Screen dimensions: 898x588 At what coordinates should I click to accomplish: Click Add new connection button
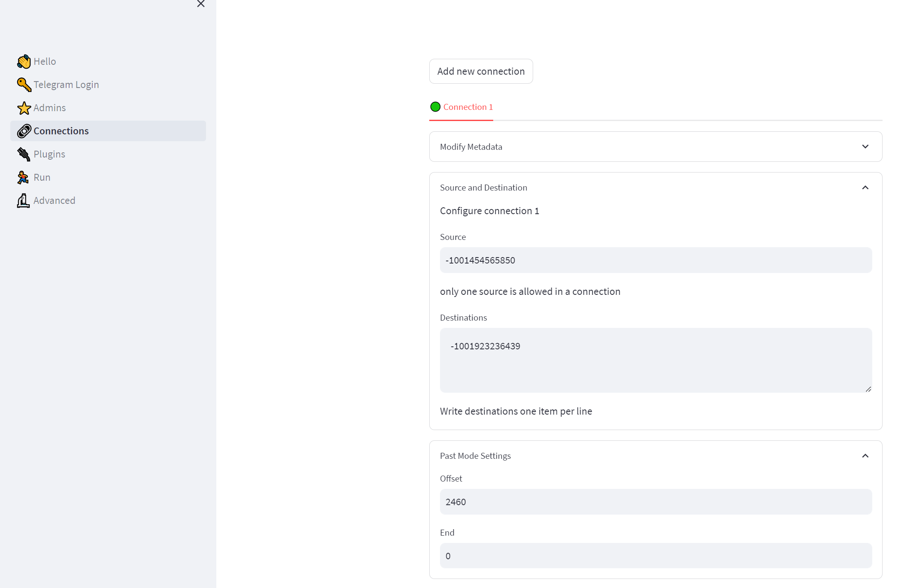(480, 71)
